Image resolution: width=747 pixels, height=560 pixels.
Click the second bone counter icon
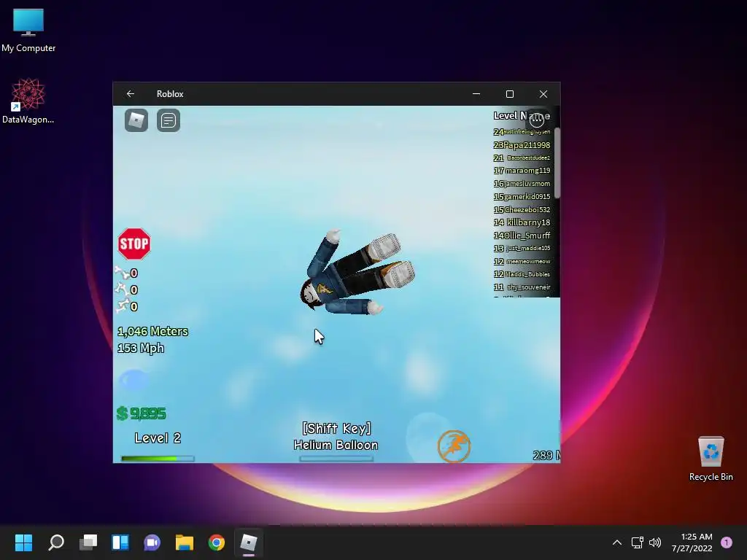[x=122, y=289]
